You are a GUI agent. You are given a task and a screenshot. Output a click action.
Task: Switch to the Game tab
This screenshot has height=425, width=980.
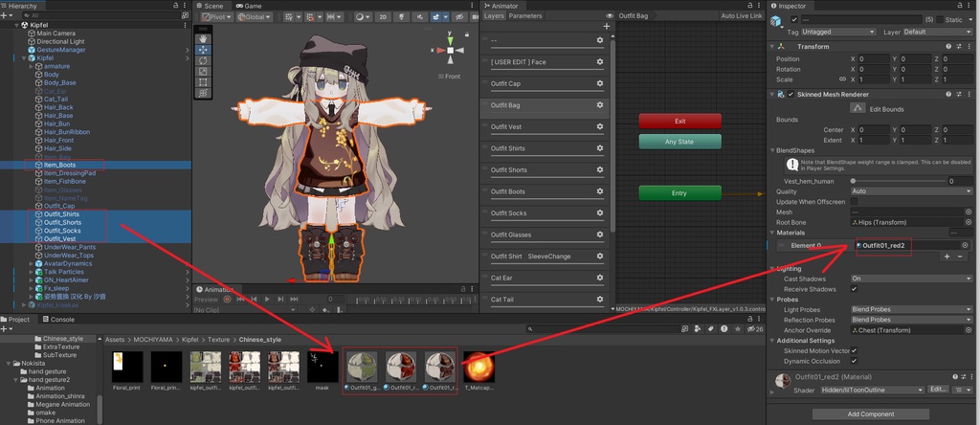249,6
